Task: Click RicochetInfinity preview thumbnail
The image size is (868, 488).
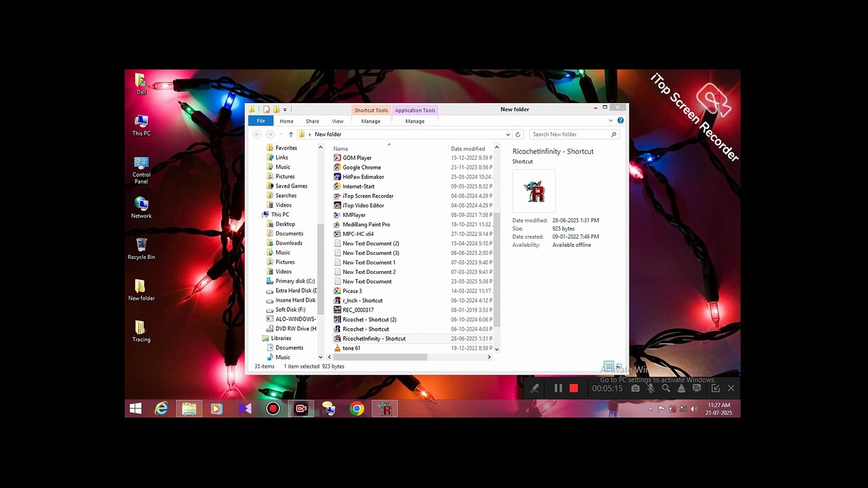Action: point(534,191)
